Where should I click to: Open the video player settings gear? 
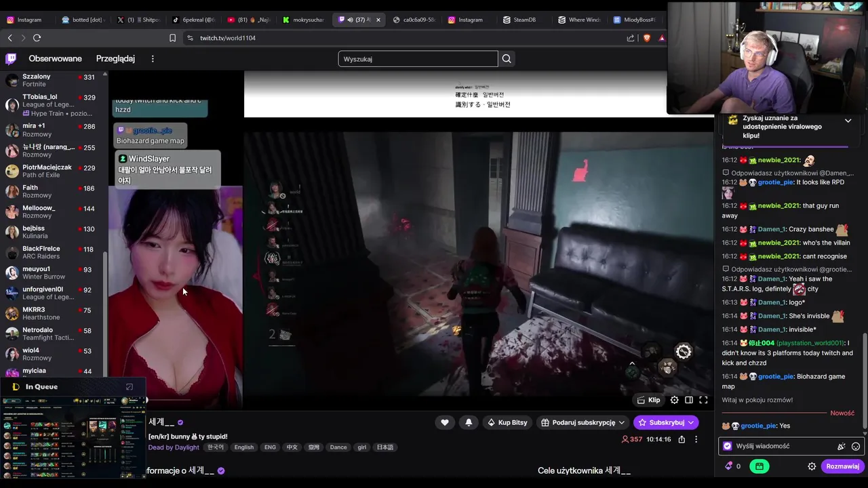(674, 400)
